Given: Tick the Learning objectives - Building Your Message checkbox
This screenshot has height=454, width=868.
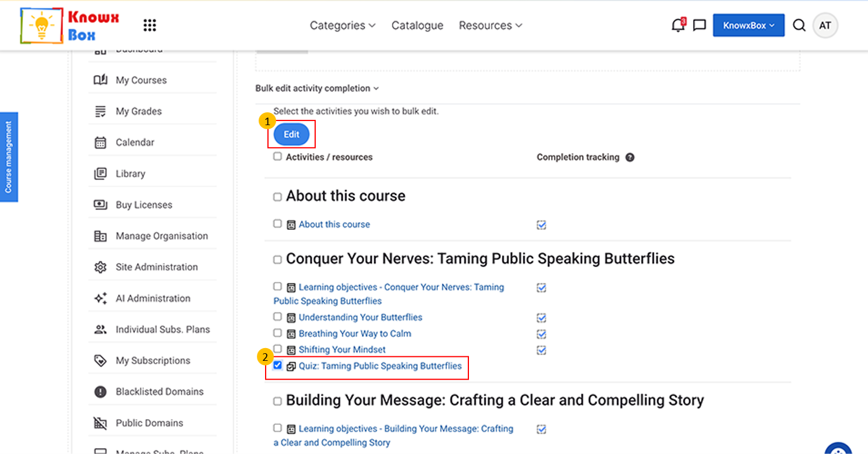Looking at the screenshot, I should (x=277, y=428).
